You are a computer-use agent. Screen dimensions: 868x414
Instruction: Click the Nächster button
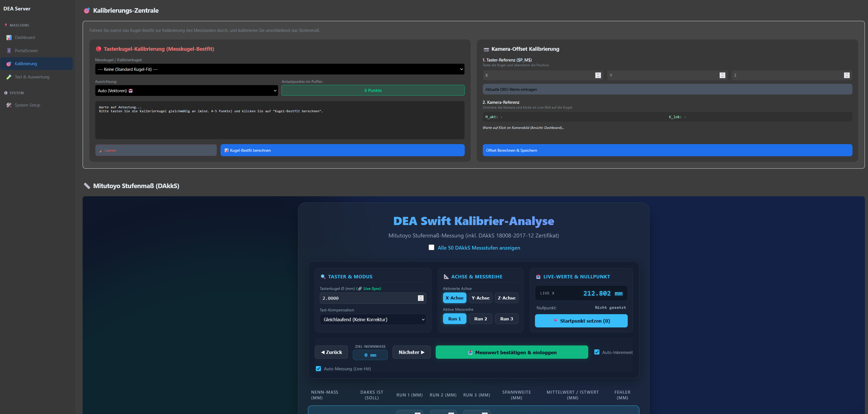[x=411, y=352]
